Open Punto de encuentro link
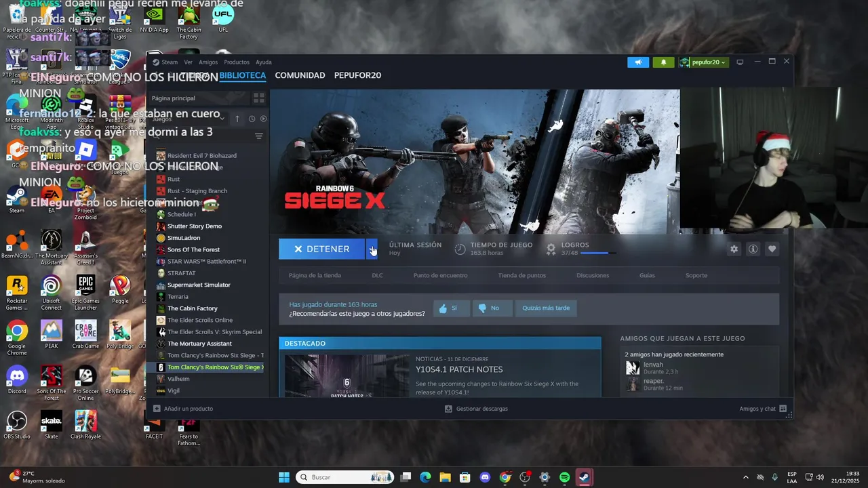The height and width of the screenshot is (488, 868). coord(440,275)
